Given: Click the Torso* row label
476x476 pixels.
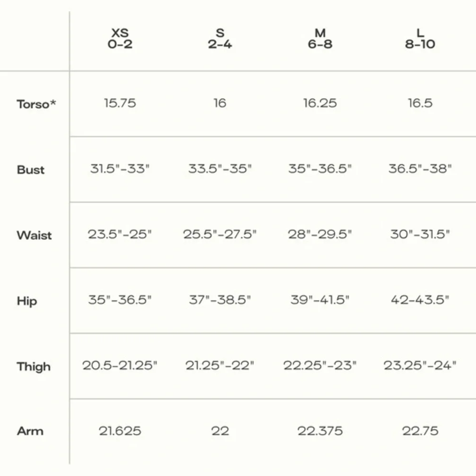Looking at the screenshot, I should coord(36,104).
